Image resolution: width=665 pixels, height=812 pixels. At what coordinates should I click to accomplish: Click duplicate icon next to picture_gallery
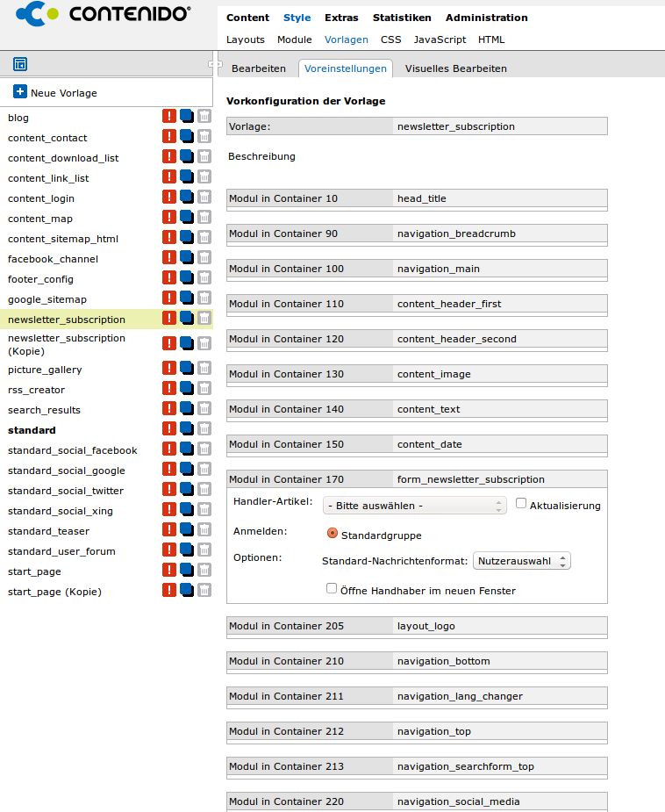coord(187,370)
